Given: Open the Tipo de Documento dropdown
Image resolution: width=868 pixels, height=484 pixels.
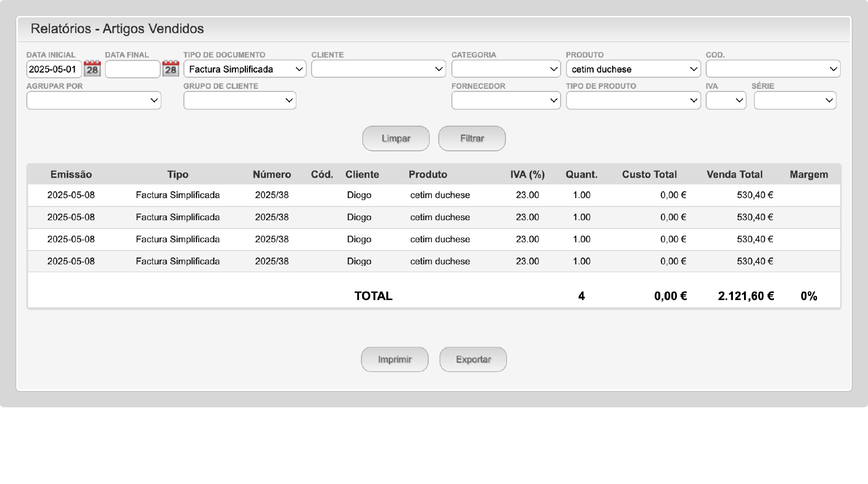Looking at the screenshot, I should point(244,69).
